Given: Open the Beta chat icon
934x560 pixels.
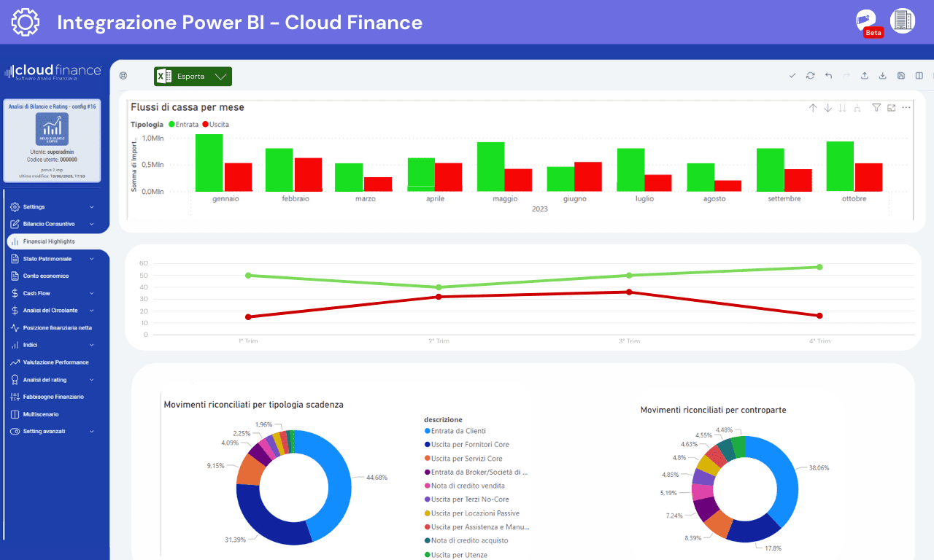Looking at the screenshot, I should 868,23.
